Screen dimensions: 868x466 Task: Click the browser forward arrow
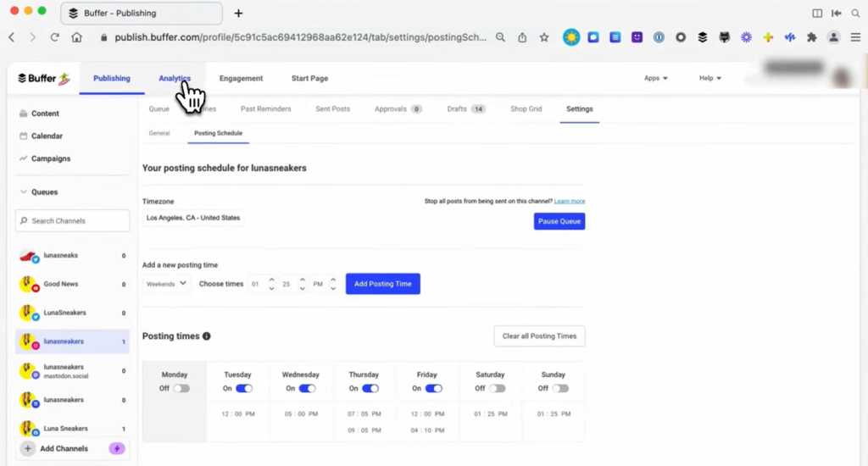(33, 37)
